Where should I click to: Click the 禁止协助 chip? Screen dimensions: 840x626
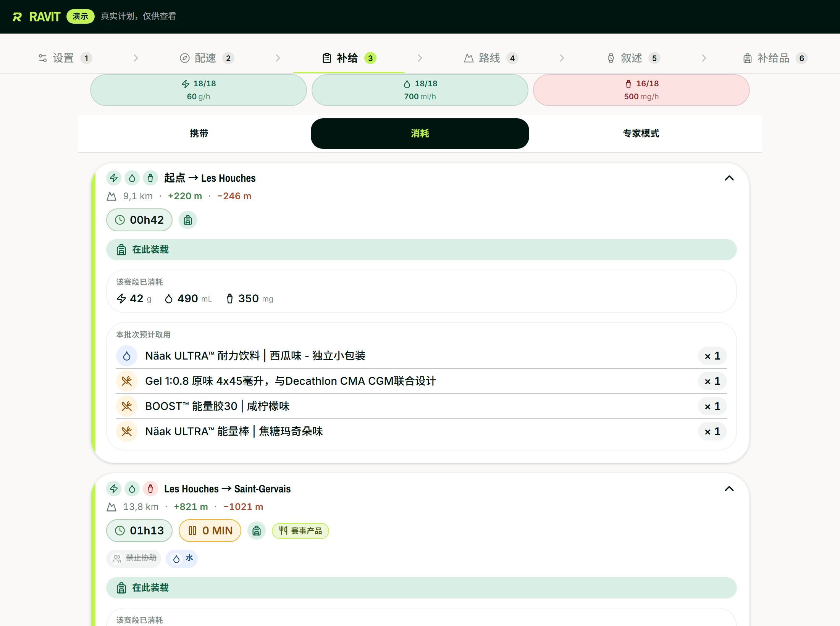[x=134, y=558]
